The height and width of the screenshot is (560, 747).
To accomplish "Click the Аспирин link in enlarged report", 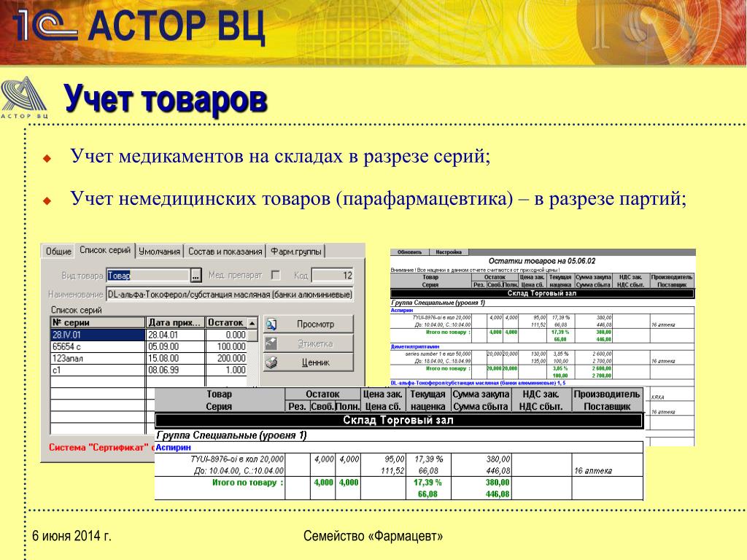I will pos(174,448).
